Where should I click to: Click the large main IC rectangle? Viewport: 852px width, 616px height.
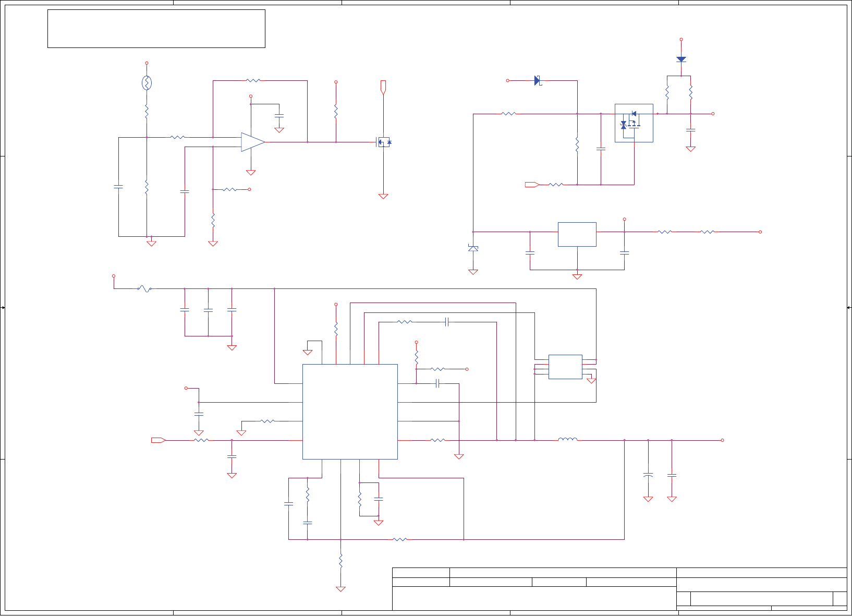[350, 412]
